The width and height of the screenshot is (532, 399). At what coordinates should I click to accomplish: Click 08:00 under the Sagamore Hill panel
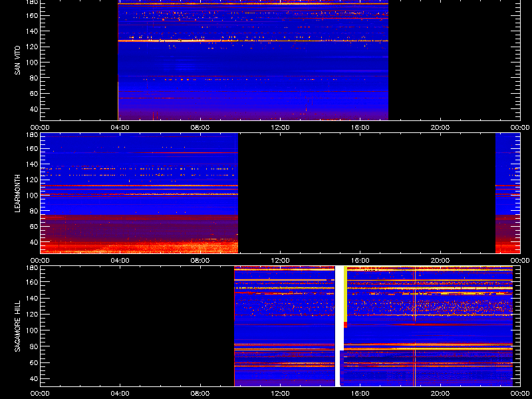[200, 394]
